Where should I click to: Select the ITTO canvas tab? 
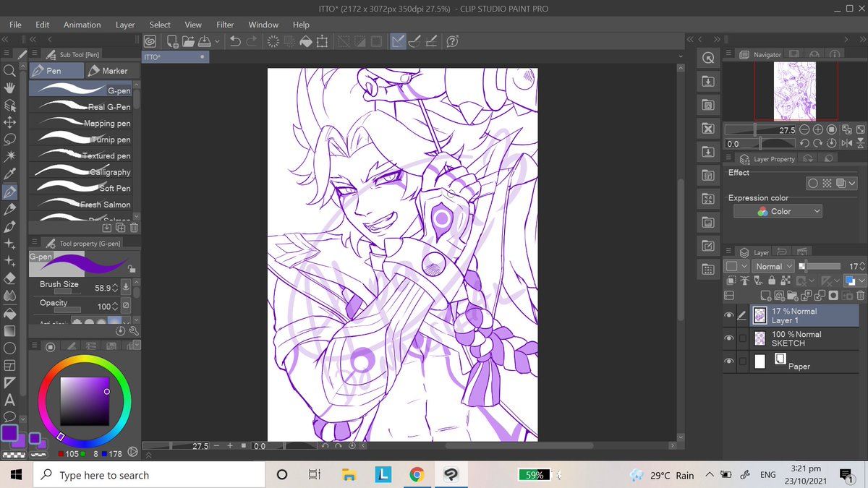point(175,56)
